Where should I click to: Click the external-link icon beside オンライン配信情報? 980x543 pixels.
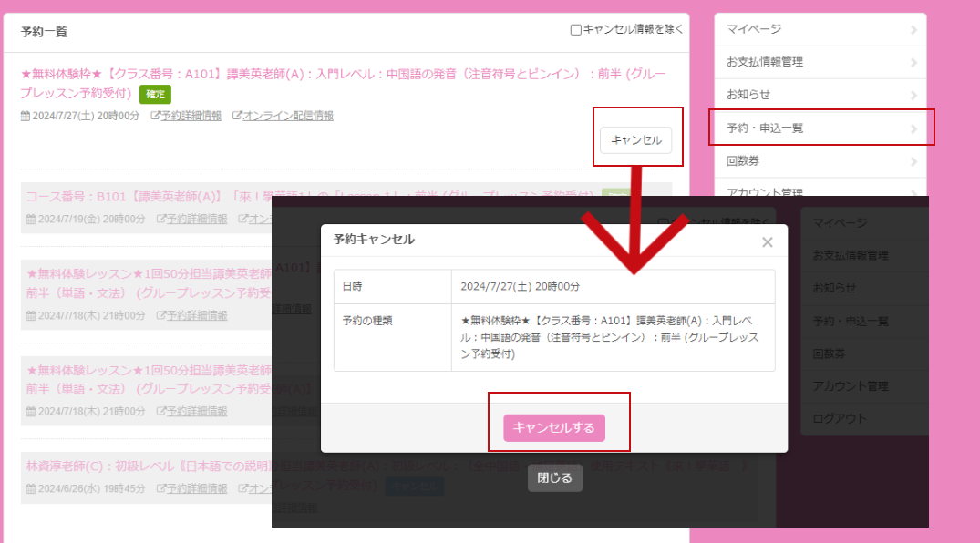(237, 117)
